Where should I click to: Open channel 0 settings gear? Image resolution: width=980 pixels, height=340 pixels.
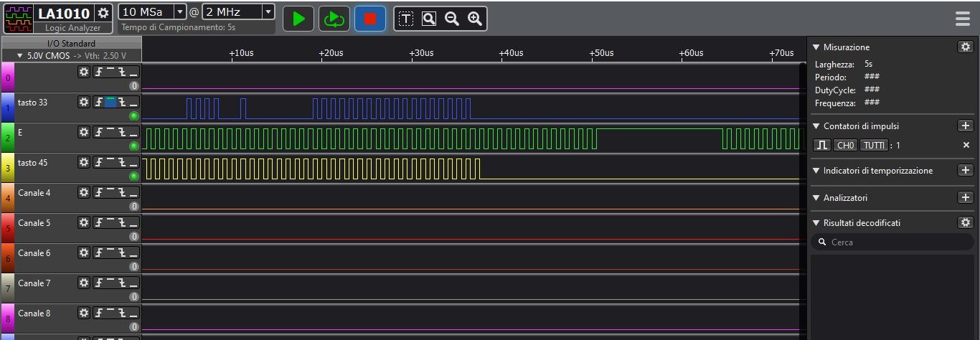(84, 72)
